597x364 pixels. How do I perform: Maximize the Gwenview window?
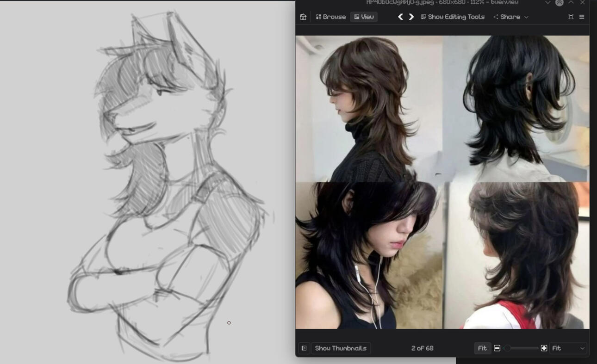tap(571, 3)
